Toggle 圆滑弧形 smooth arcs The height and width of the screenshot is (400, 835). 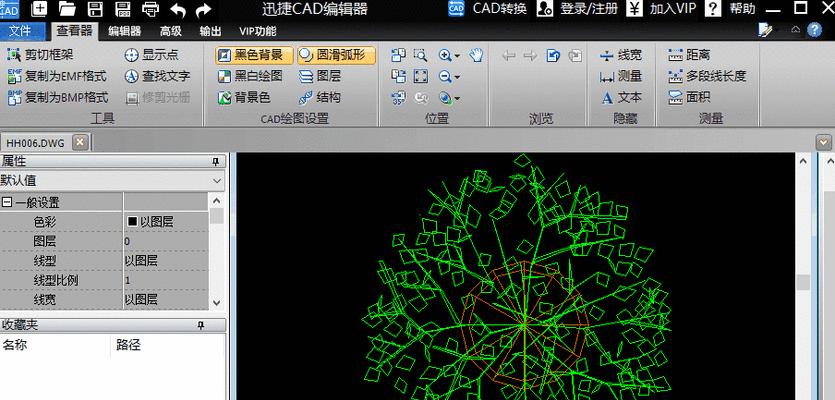pyautogui.click(x=337, y=55)
